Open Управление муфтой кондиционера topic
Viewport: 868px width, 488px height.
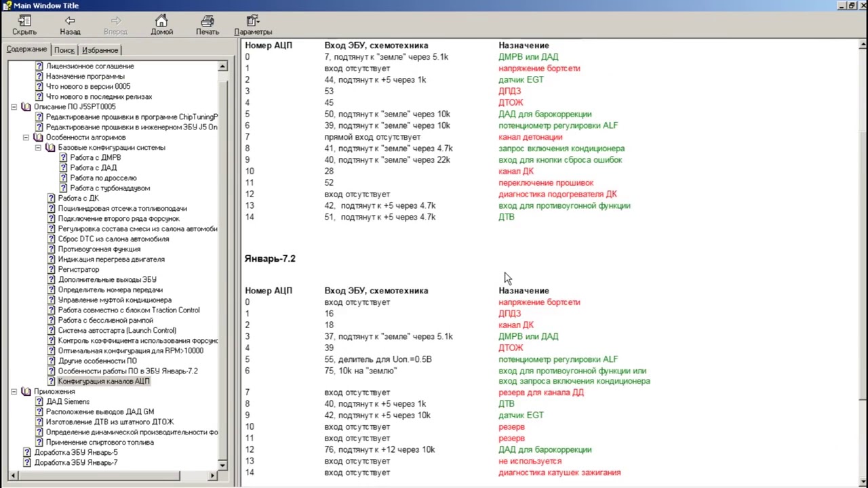115,300
